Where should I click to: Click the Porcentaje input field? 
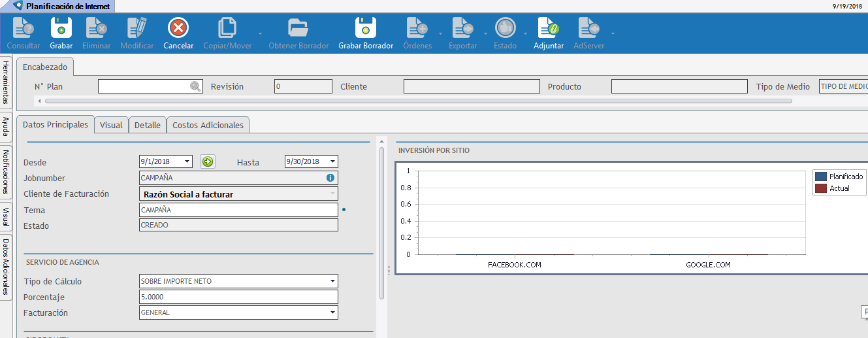(x=238, y=297)
